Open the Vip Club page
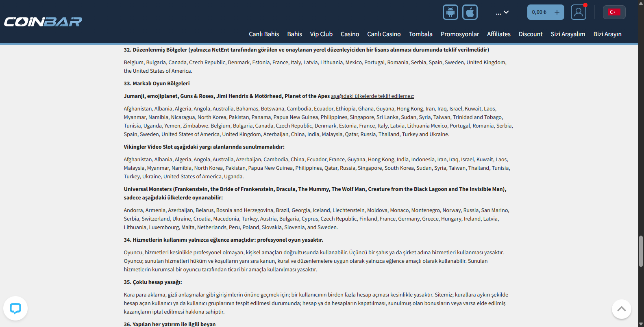The image size is (644, 327). [x=321, y=34]
